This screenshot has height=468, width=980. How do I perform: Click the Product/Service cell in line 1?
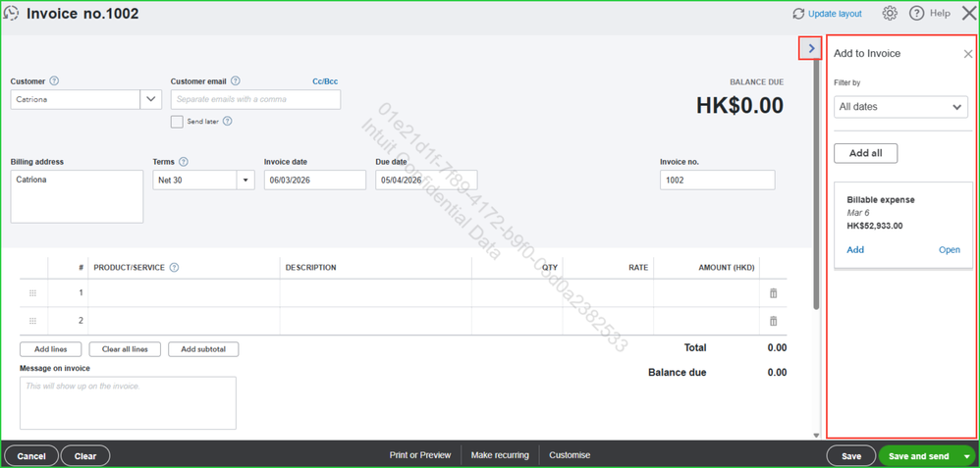pos(184,293)
